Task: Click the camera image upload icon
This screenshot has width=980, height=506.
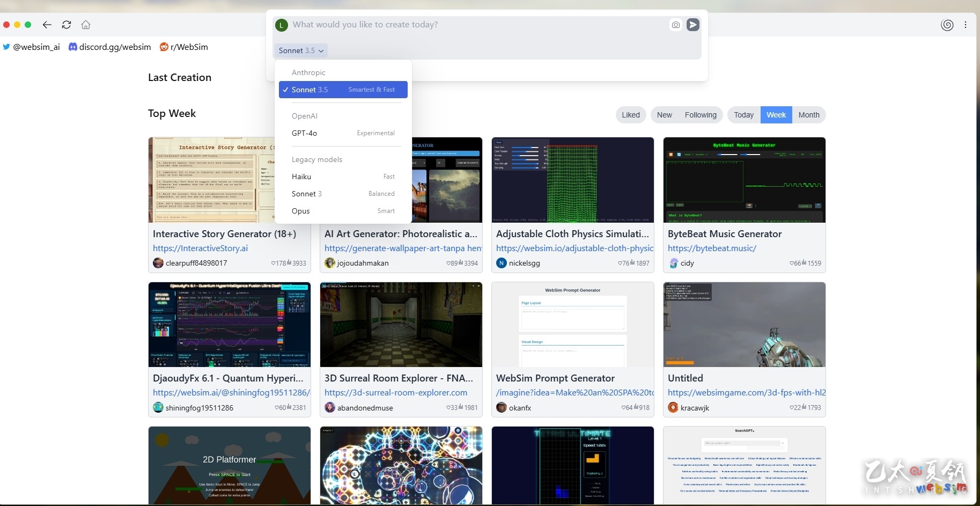Action: 676,25
